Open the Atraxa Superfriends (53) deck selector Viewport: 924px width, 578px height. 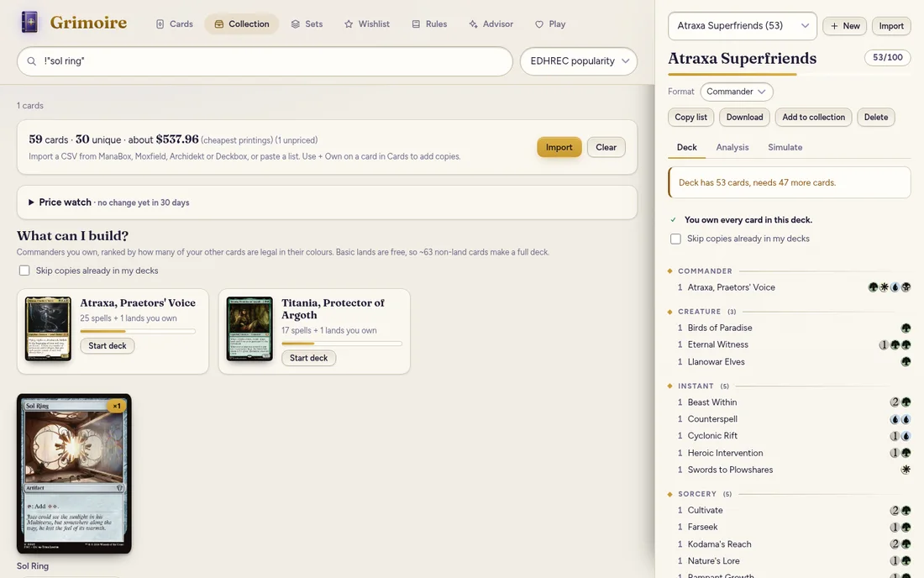[742, 26]
